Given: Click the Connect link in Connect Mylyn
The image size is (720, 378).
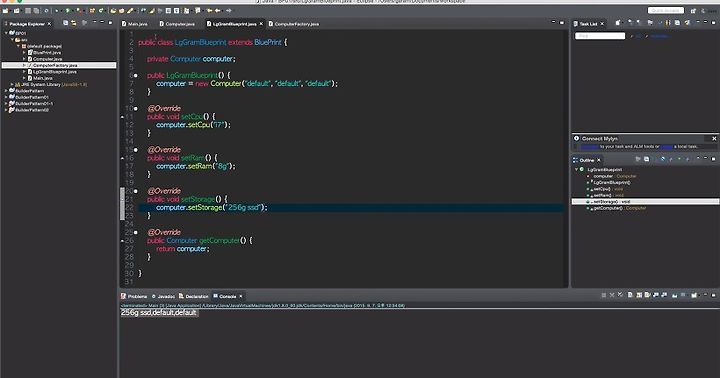Looking at the screenshot, I should (x=590, y=147).
